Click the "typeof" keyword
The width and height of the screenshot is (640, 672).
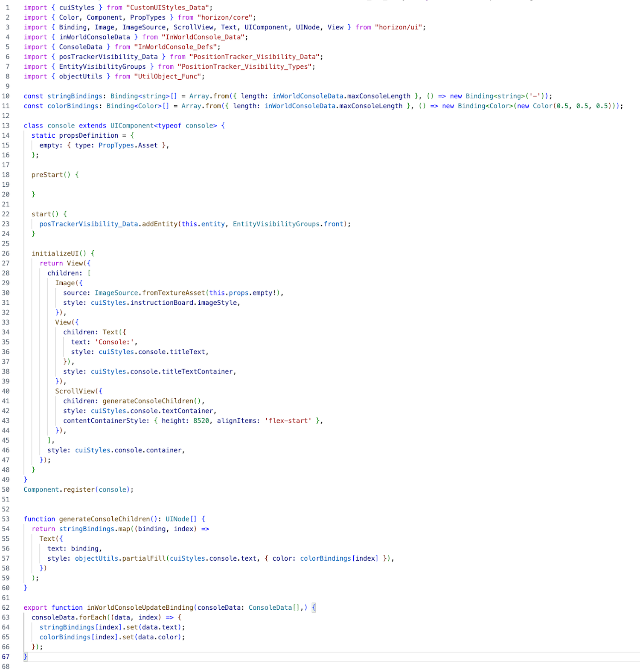pyautogui.click(x=169, y=125)
